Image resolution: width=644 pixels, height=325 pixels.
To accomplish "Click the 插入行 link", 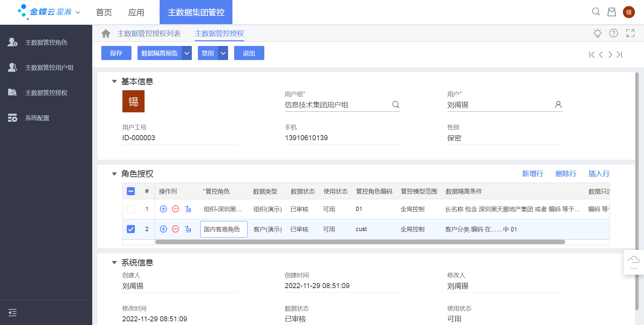I will (x=599, y=174).
